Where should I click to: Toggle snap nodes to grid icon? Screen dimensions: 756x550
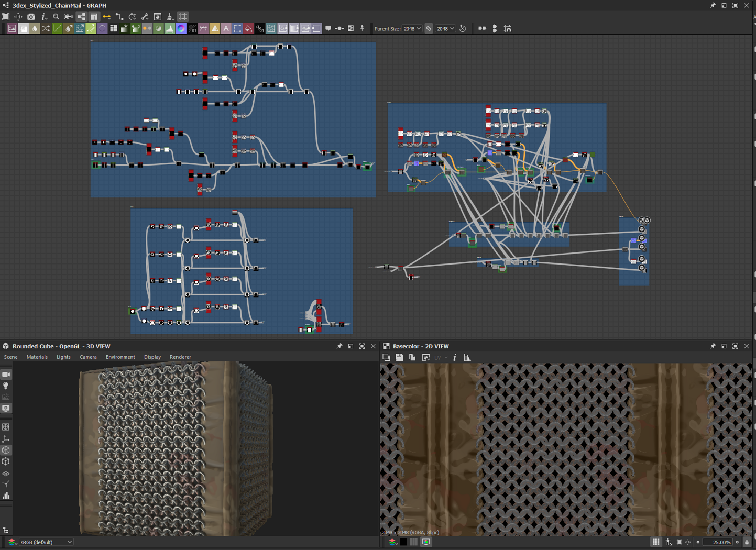508,29
